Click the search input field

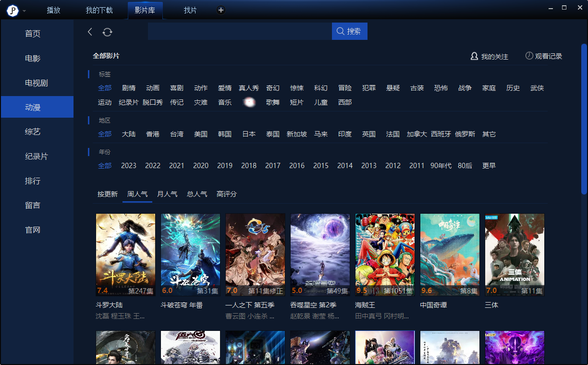(239, 31)
